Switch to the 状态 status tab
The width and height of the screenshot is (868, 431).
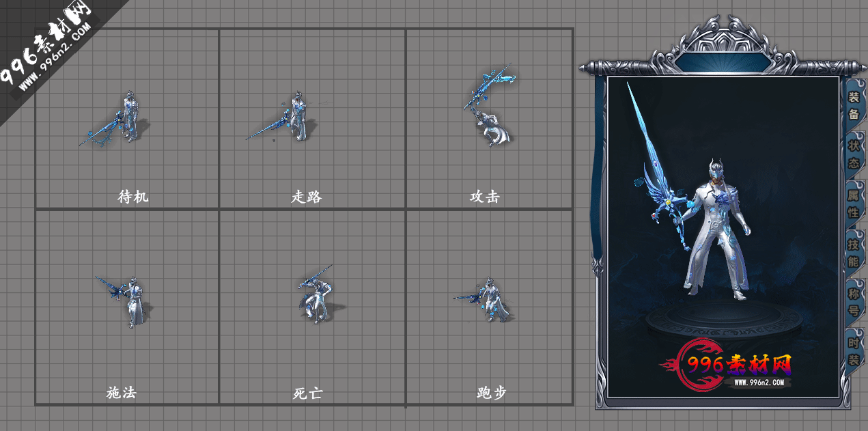[x=854, y=154]
